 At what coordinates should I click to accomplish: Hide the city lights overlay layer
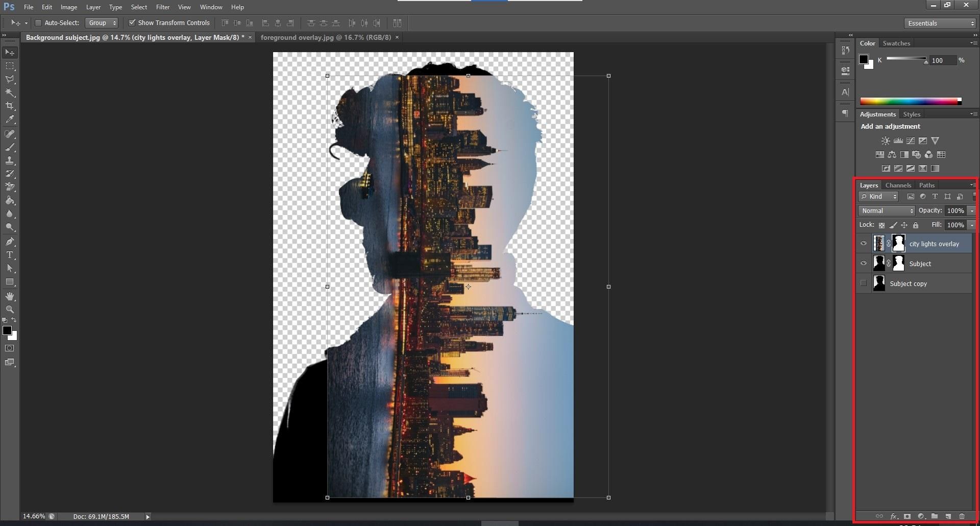coord(864,243)
